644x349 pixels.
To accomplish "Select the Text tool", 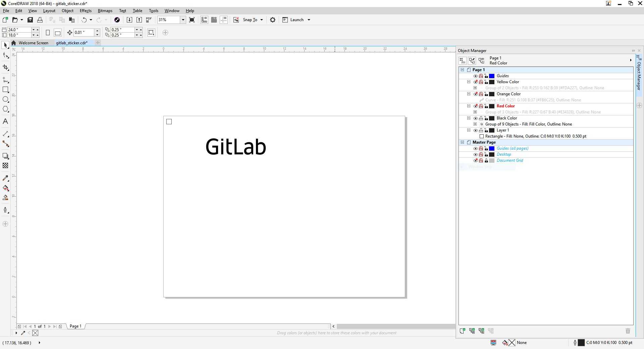I will [x=5, y=121].
